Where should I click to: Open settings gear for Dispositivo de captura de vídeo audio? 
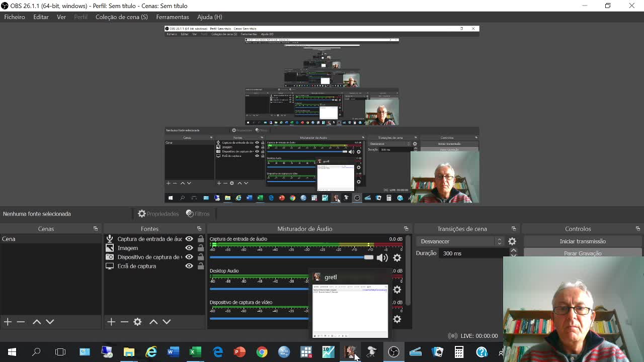[397, 319]
